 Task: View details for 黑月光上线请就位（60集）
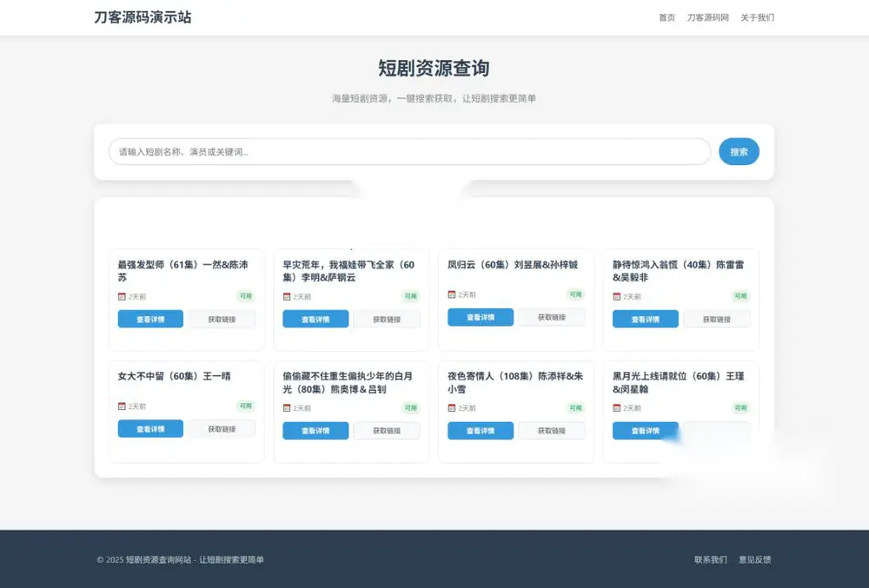point(645,431)
